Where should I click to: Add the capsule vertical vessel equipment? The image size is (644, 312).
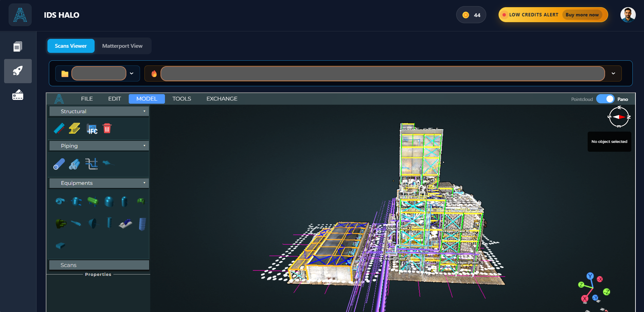point(124,202)
